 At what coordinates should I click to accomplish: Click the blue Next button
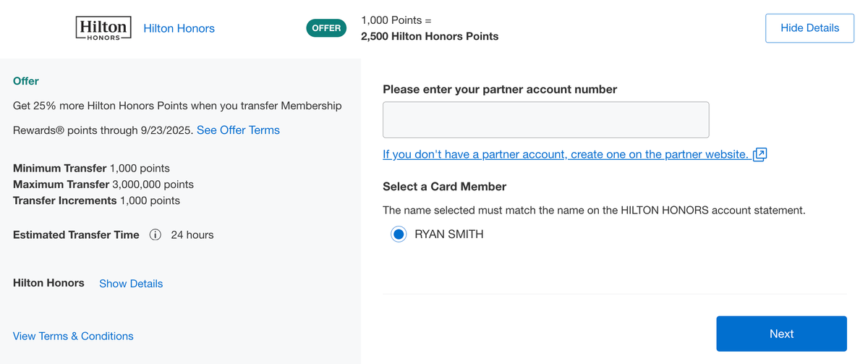coord(781,334)
